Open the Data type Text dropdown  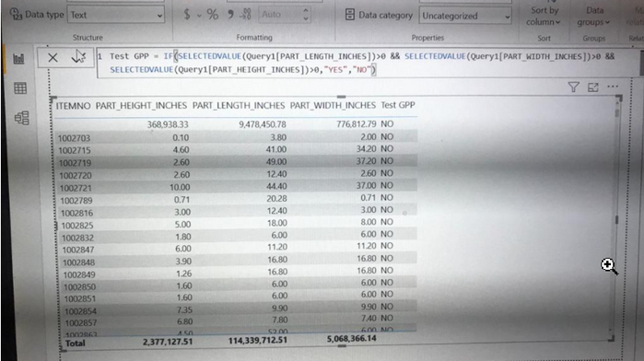tap(116, 16)
